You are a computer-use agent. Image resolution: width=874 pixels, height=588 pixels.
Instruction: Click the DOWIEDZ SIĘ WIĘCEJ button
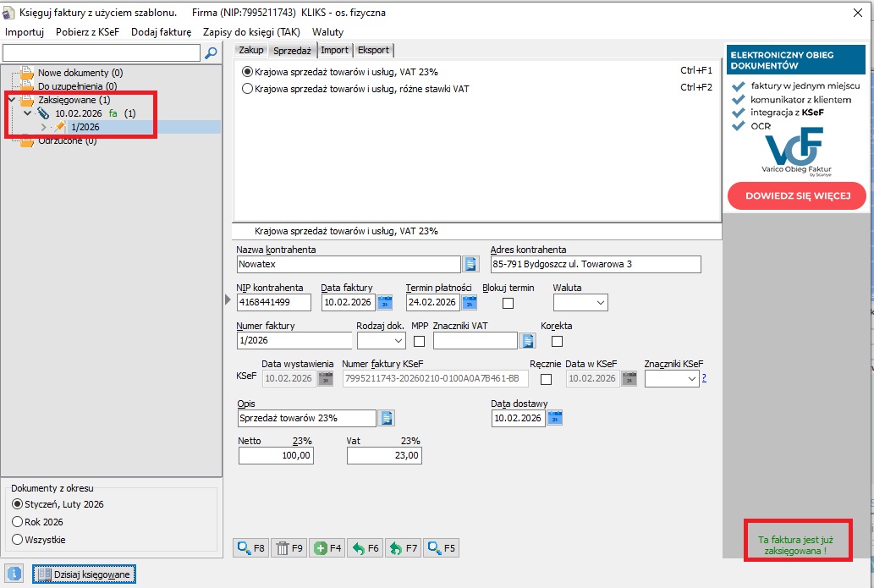[796, 195]
